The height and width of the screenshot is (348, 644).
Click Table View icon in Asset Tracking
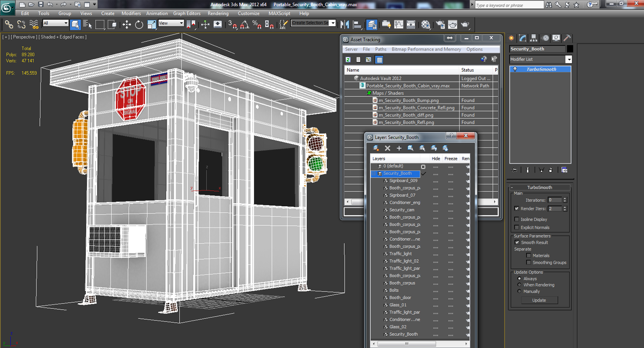coord(379,60)
